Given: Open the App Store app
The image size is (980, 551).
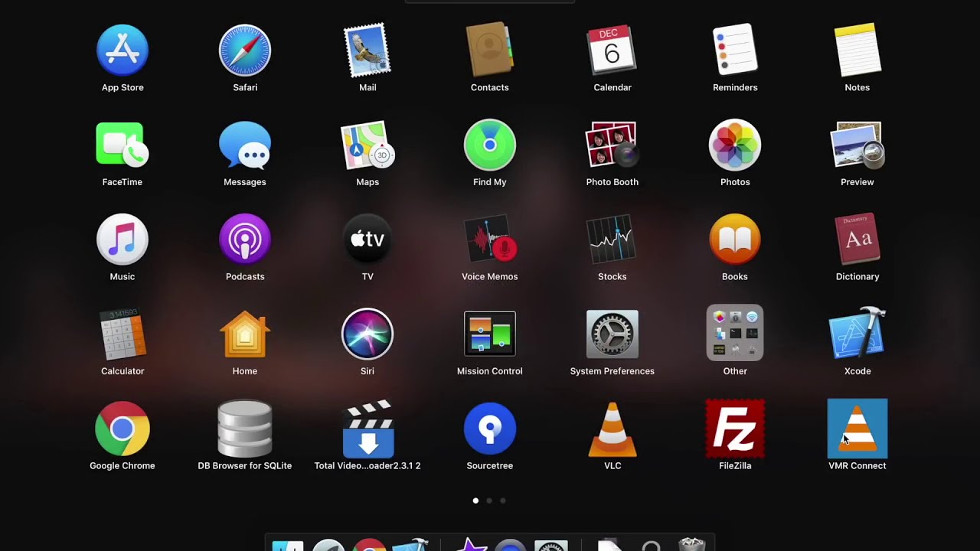Looking at the screenshot, I should coord(122,51).
